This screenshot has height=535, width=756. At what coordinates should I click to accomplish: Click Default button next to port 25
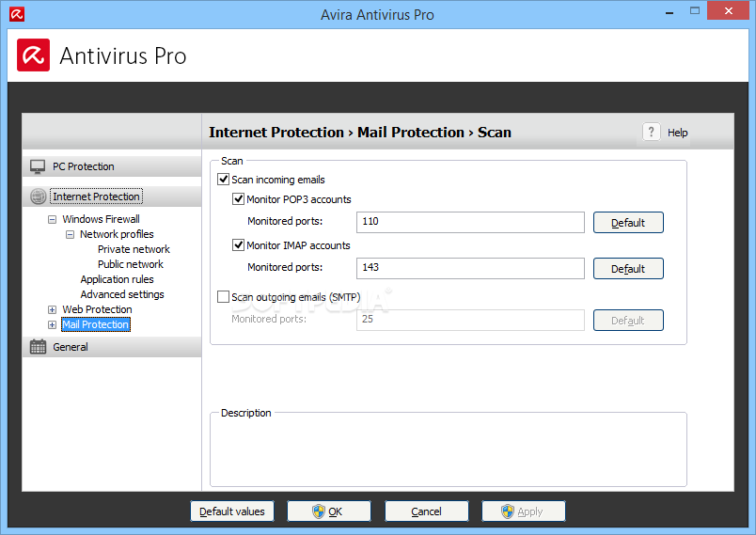click(628, 320)
